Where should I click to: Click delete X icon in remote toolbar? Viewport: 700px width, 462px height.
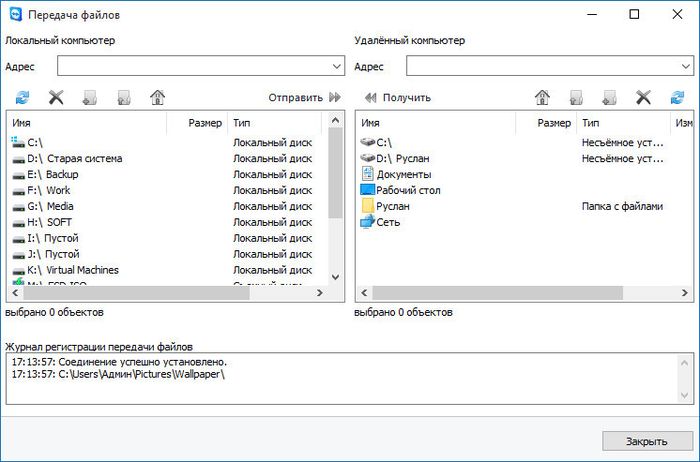644,98
